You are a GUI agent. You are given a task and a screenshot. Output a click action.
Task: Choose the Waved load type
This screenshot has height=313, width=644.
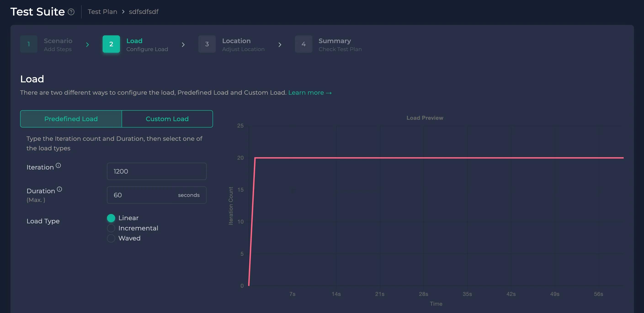coord(111,238)
